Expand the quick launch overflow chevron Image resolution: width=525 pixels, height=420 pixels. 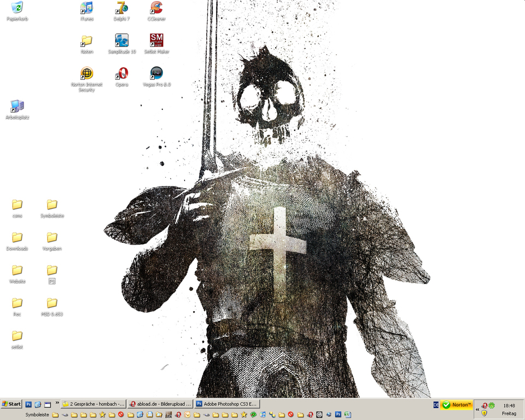(x=57, y=402)
